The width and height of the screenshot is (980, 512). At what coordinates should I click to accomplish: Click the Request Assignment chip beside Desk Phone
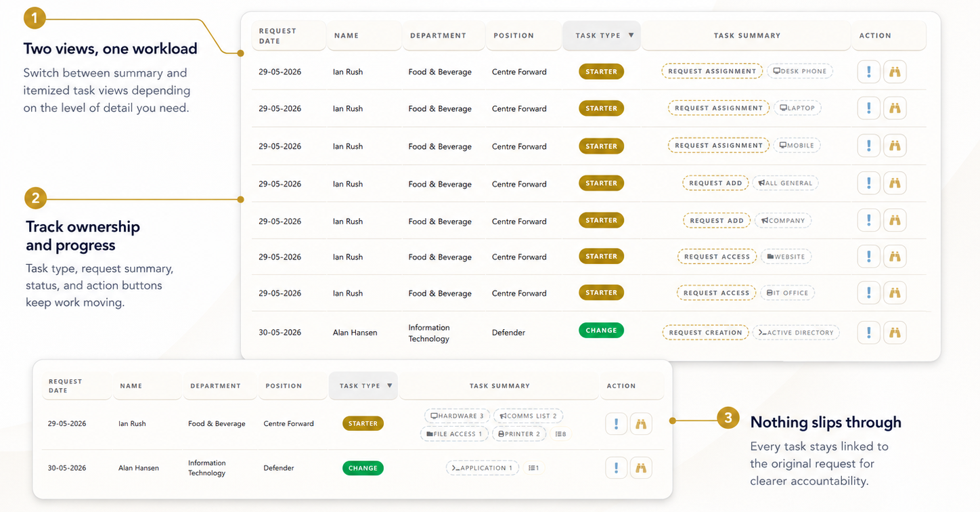[x=712, y=71]
